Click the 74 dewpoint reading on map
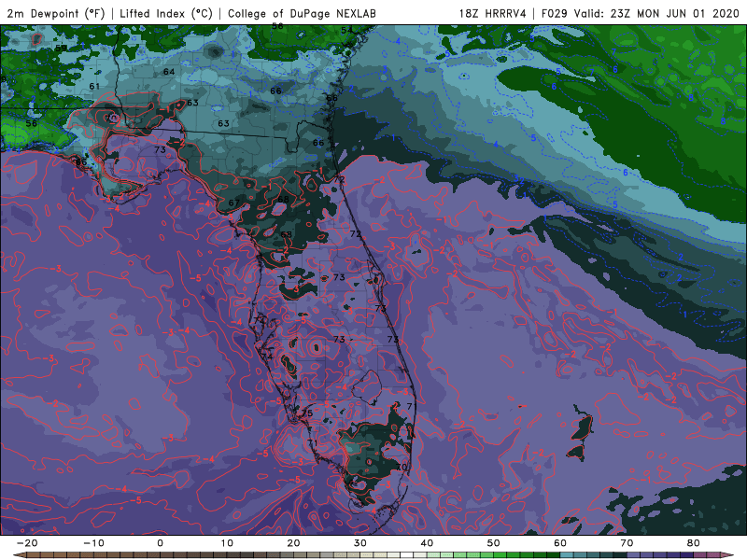The height and width of the screenshot is (560, 747). tap(267, 357)
